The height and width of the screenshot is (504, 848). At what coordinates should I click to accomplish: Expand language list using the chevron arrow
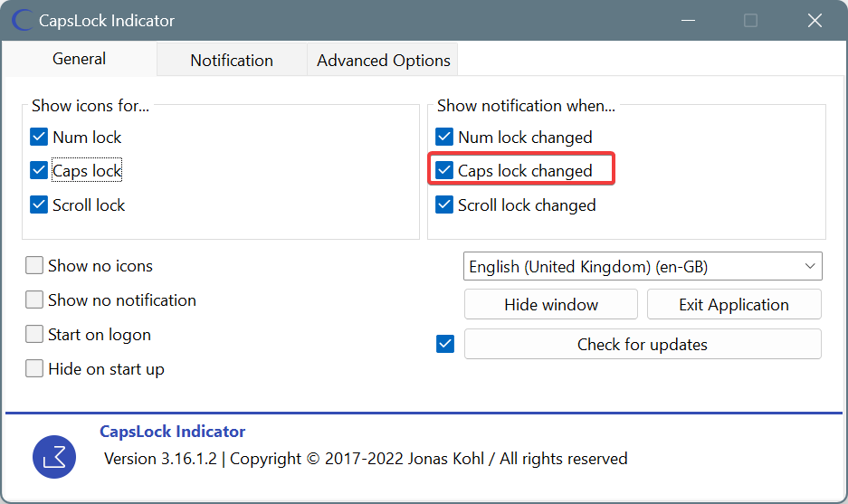coord(810,266)
